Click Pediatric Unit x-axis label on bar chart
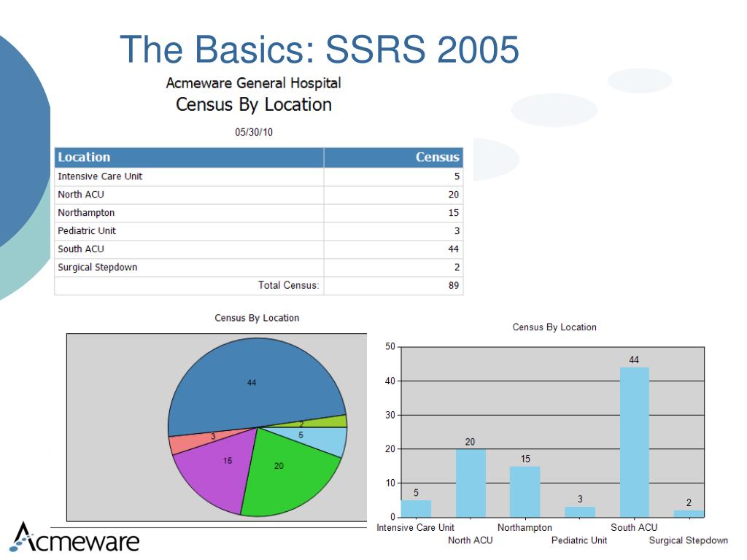This screenshot has width=747, height=560. tap(579, 540)
